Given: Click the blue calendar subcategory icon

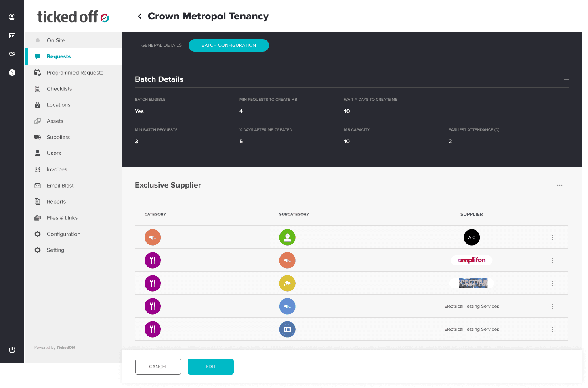Looking at the screenshot, I should click(x=288, y=329).
